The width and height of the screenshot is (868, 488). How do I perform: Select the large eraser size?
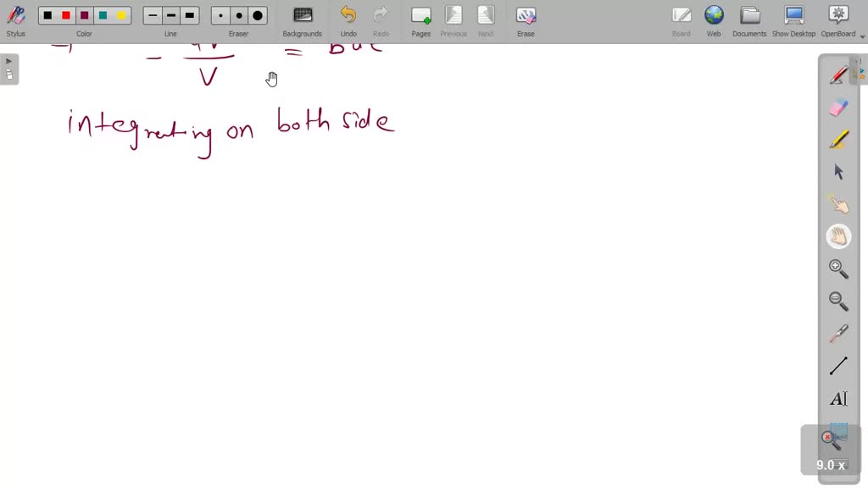click(258, 15)
